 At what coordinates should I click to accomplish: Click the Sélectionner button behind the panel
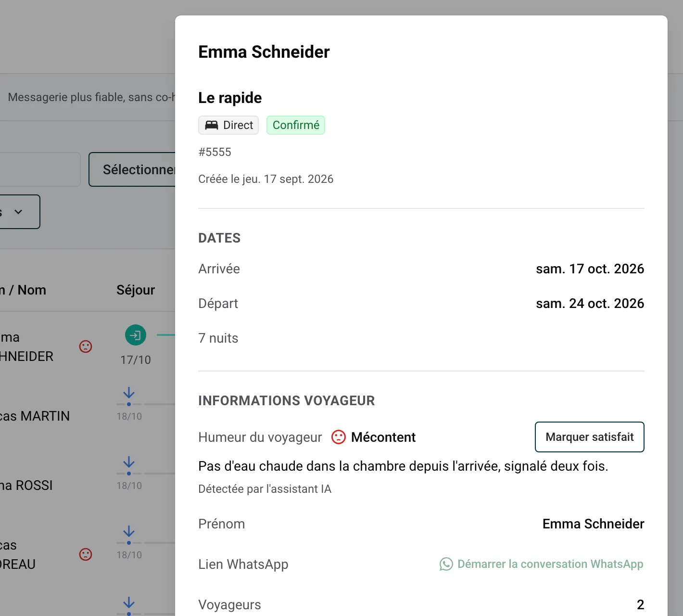coord(132,169)
